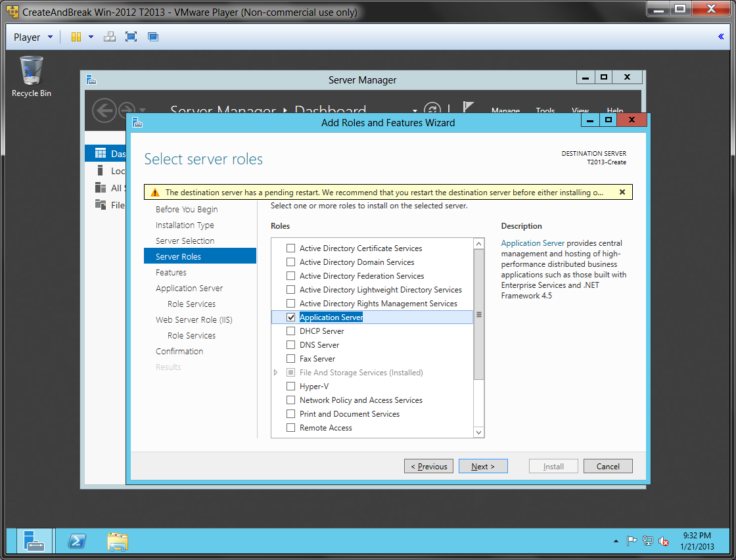
Task: Click the roles list scroll-down arrow
Action: (478, 432)
